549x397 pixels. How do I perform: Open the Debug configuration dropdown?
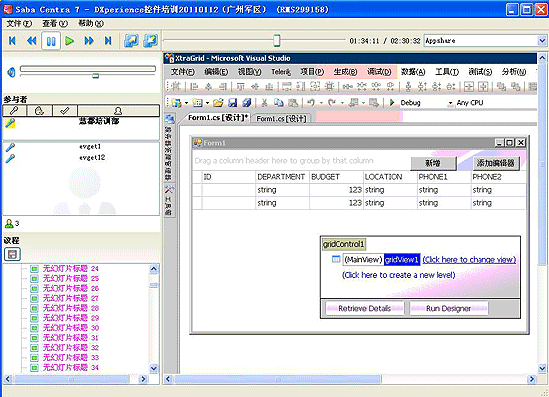point(450,103)
